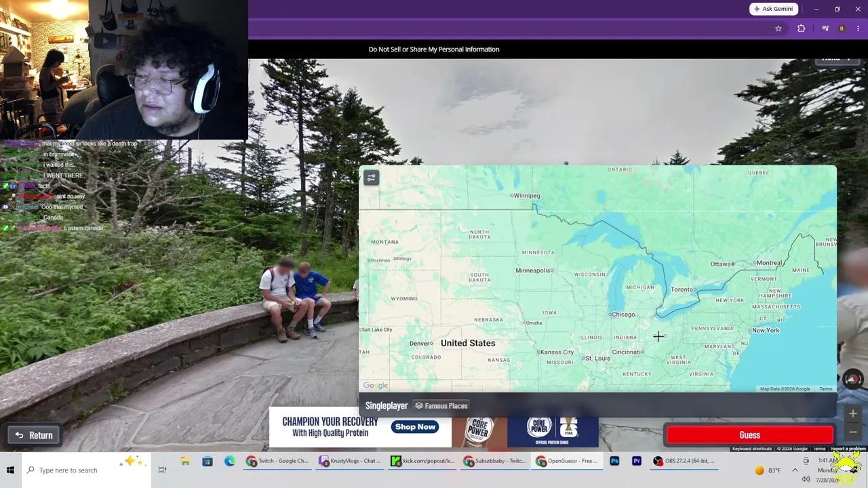Image resolution: width=868 pixels, height=488 pixels.
Task: Open map settings icon on minimap
Action: pos(371,178)
